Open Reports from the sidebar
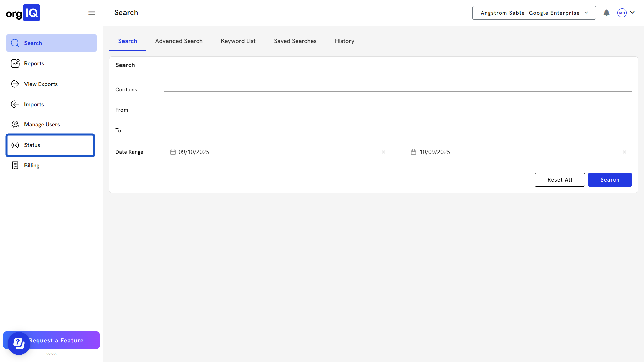644x362 pixels. coord(34,64)
